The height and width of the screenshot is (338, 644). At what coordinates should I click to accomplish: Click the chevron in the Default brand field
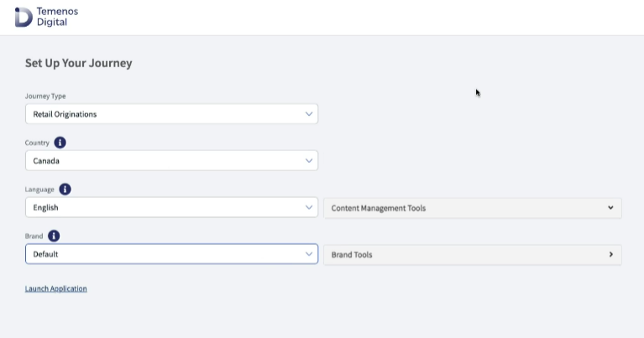(309, 254)
